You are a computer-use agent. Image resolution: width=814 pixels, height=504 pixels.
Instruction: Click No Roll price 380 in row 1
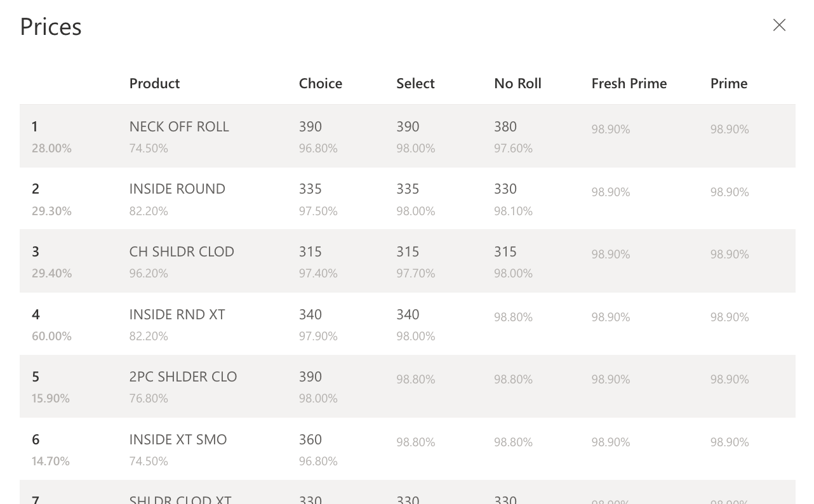(x=505, y=127)
